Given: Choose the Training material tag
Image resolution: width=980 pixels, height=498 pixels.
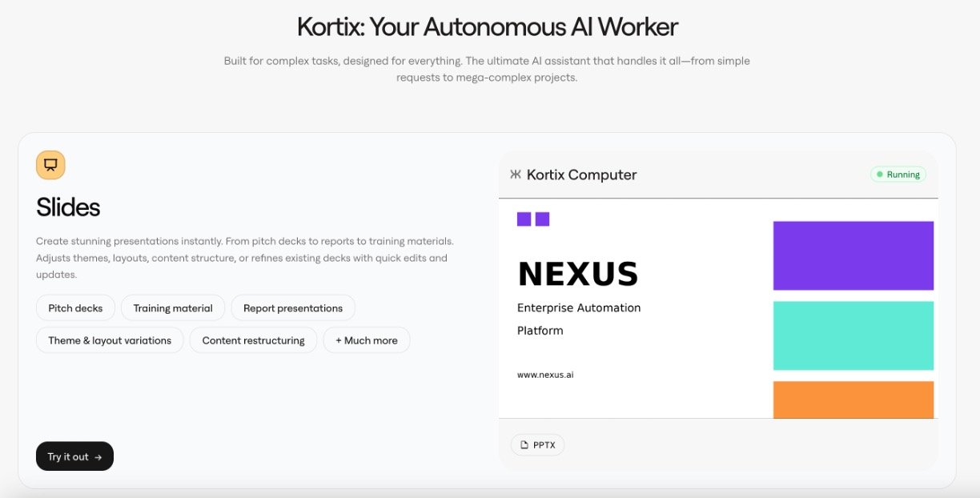Looking at the screenshot, I should click(x=173, y=308).
